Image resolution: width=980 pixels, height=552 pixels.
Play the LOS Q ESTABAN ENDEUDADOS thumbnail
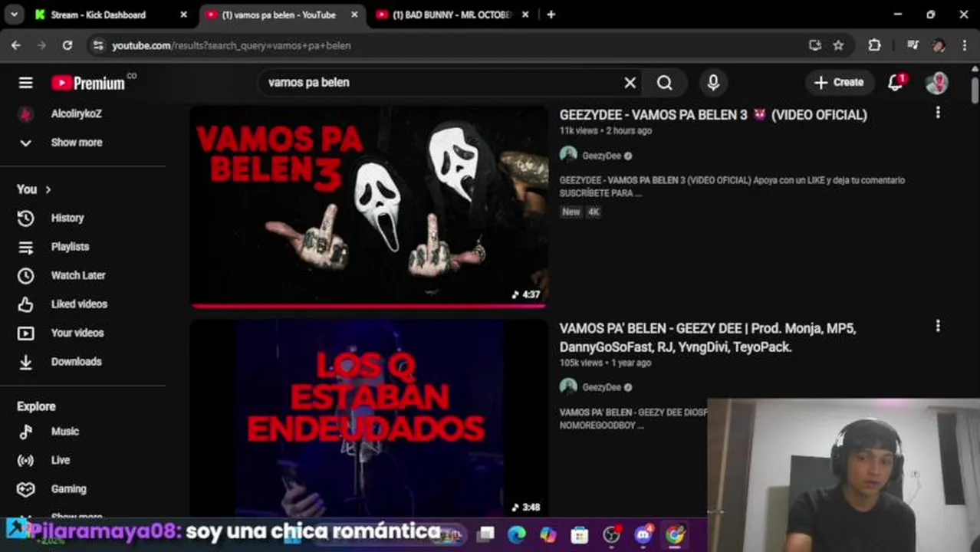point(369,418)
